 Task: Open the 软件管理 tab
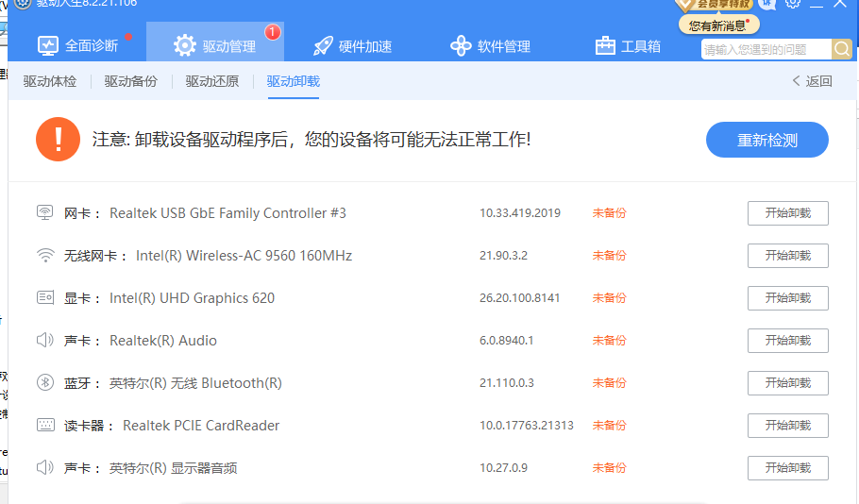point(490,46)
